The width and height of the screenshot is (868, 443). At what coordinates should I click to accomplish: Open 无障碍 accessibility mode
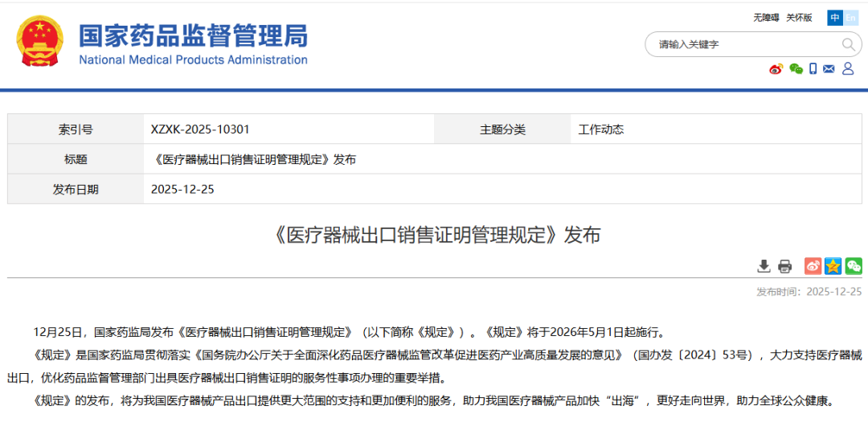tap(766, 18)
